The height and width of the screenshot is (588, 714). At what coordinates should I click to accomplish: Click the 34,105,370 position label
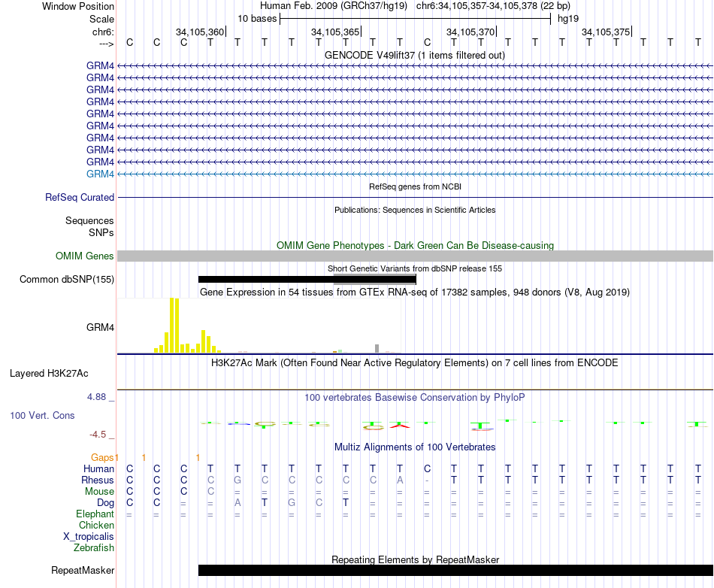[470, 32]
